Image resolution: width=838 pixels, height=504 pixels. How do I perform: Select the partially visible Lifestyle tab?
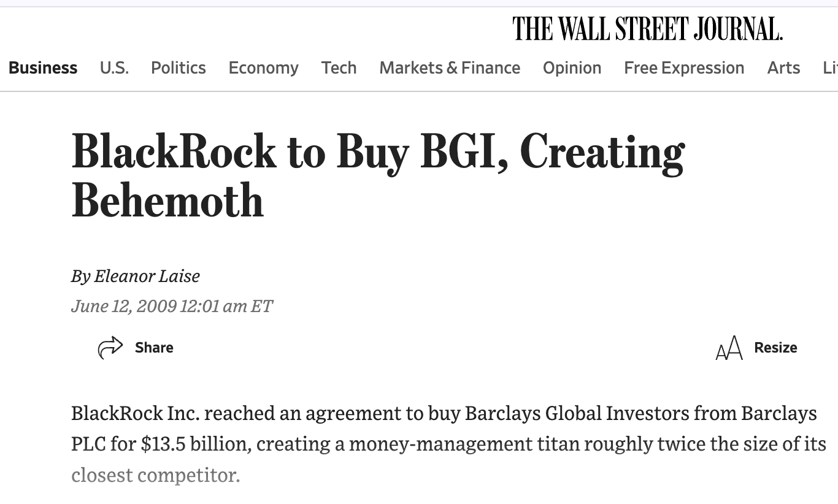point(830,67)
